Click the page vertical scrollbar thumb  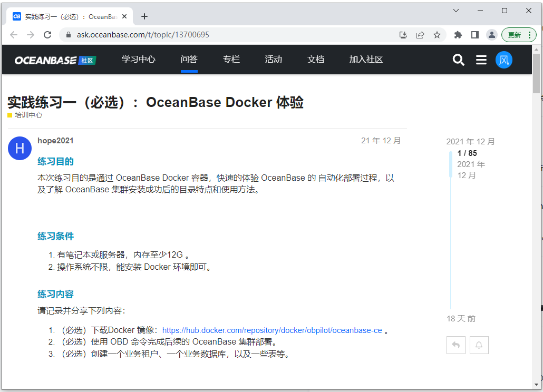point(537,73)
